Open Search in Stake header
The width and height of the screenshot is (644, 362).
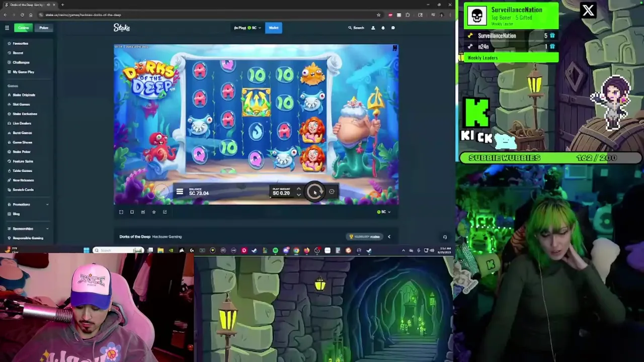pos(356,28)
